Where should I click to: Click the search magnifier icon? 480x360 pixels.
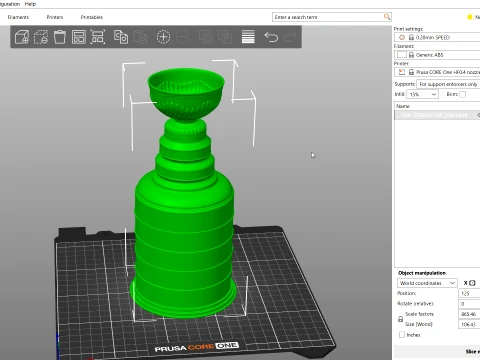pos(387,17)
